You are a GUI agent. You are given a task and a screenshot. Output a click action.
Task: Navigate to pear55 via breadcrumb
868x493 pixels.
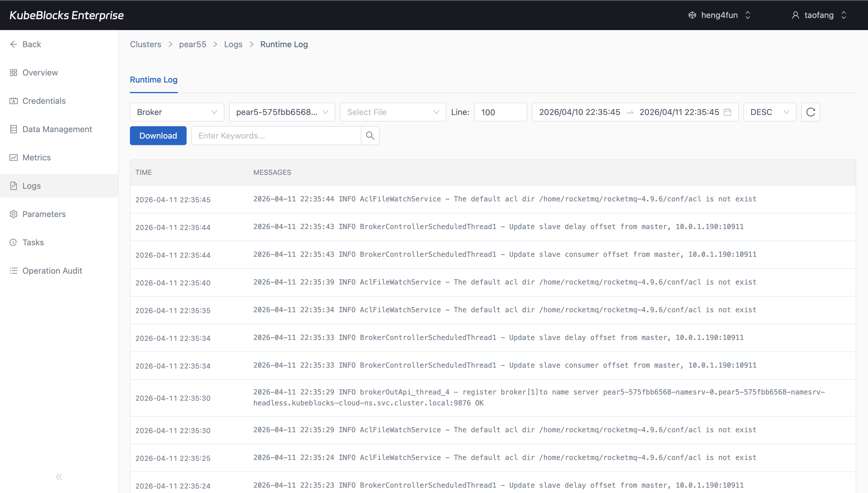tap(192, 44)
